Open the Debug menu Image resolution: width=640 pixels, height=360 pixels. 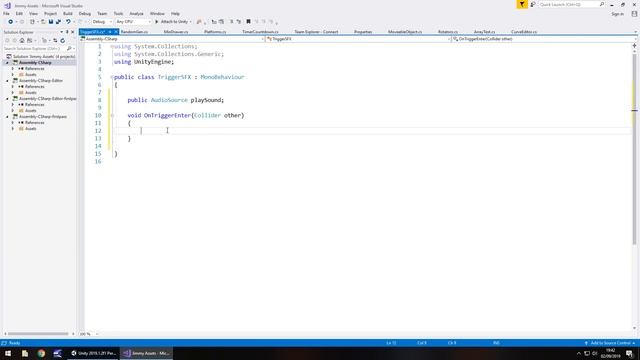pyautogui.click(x=85, y=13)
